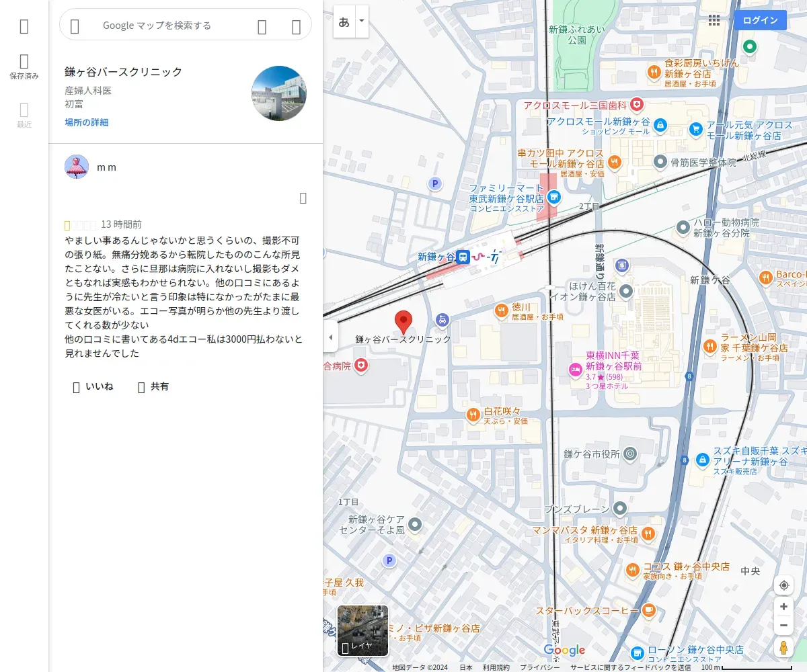Open the main menu hamburger icon

24,26
